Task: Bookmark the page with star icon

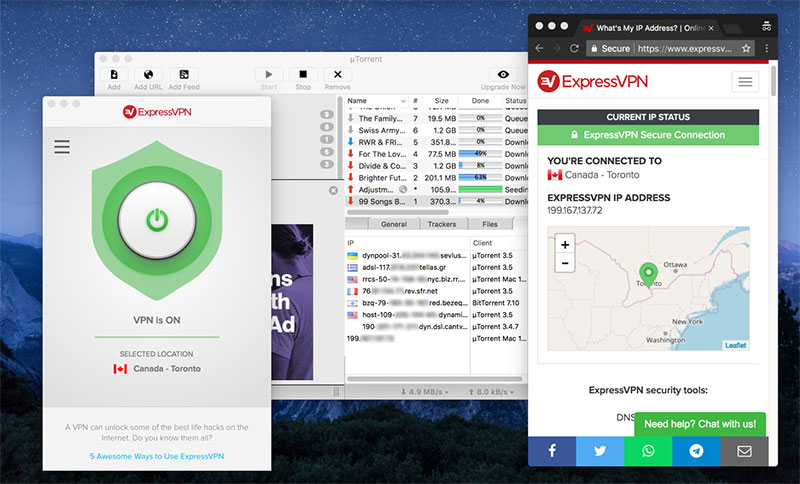Action: click(x=746, y=48)
